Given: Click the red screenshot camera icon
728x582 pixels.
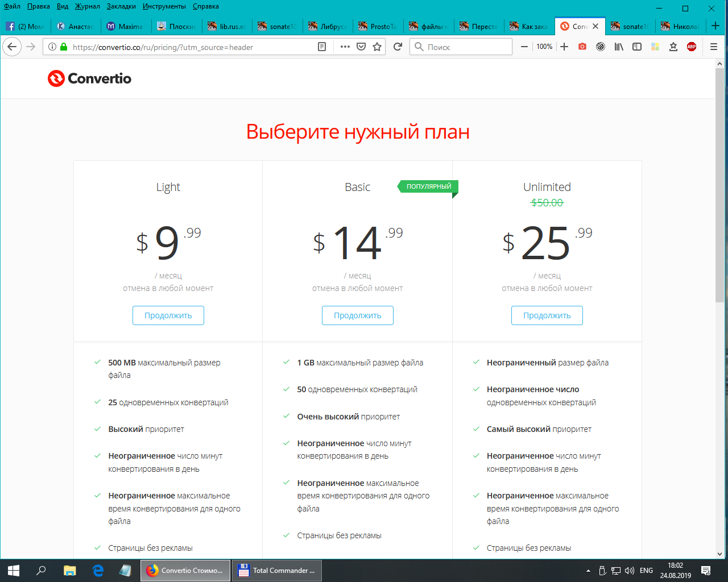Looking at the screenshot, I should click(x=582, y=47).
